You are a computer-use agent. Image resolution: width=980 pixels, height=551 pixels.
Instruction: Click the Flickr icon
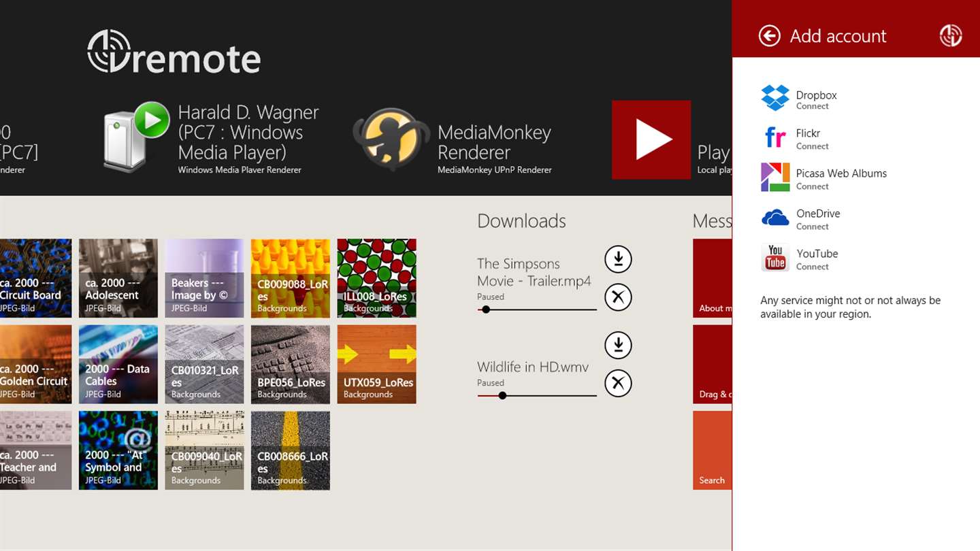click(775, 138)
